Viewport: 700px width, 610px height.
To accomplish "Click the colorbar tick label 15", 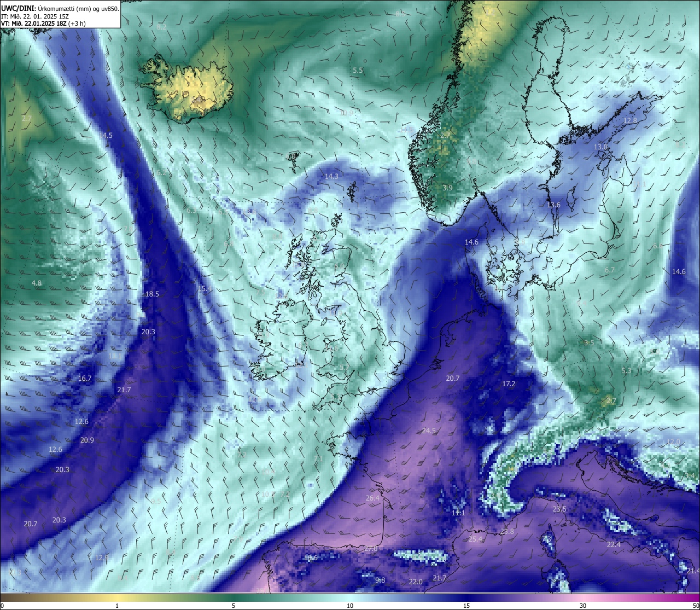I will [466, 606].
